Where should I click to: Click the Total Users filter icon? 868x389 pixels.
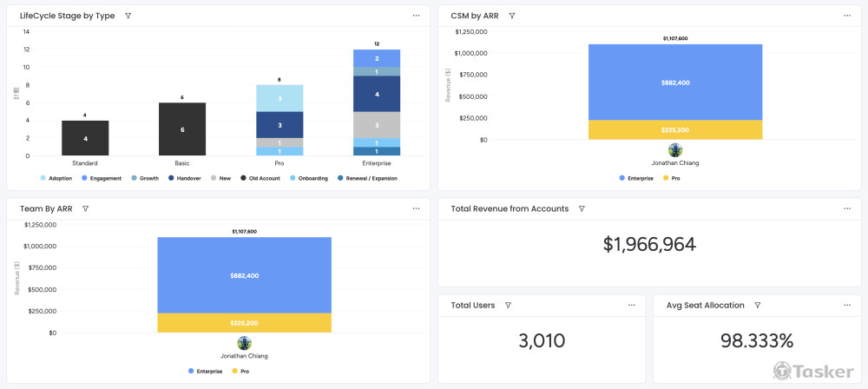point(508,306)
